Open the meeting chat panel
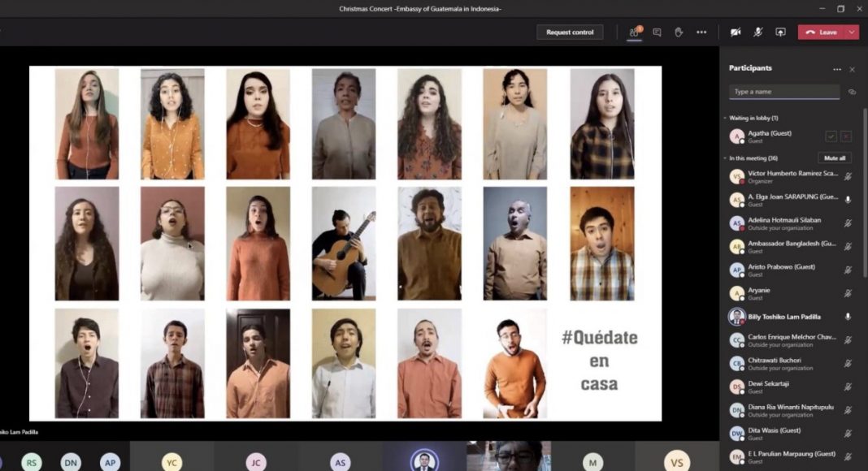Viewport: 868px width, 471px height. (657, 32)
